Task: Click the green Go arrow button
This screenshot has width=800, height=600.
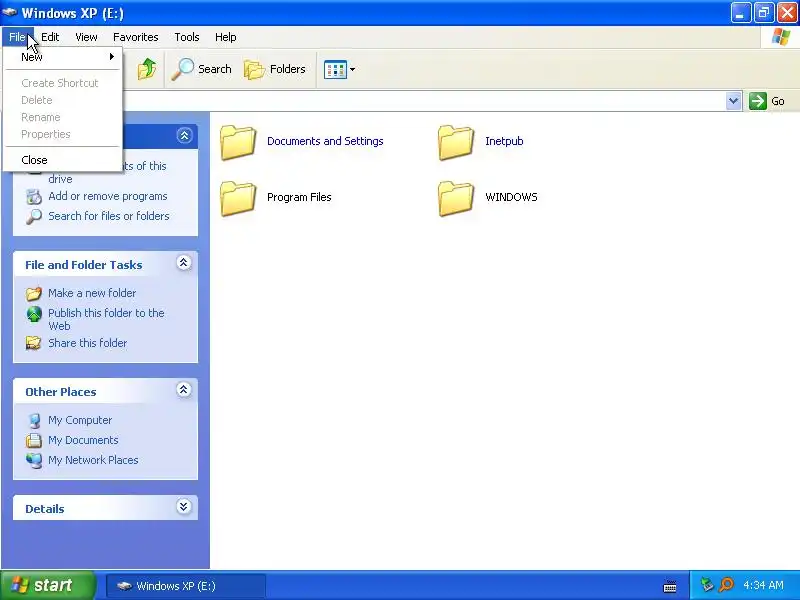Action: (758, 101)
